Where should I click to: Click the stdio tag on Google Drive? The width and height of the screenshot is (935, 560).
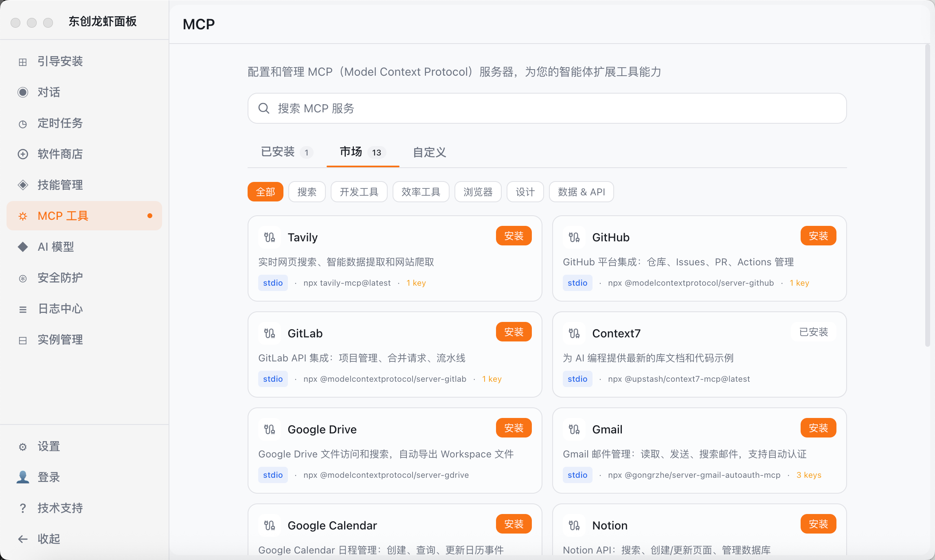click(273, 475)
